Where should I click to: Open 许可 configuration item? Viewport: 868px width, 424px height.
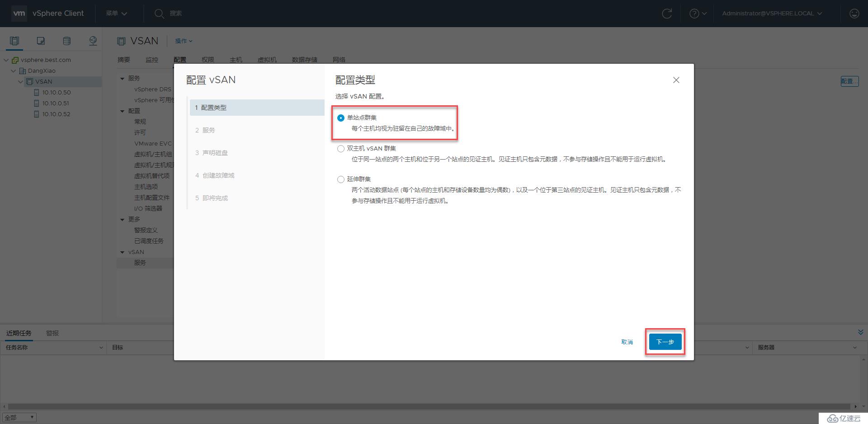[x=140, y=132]
